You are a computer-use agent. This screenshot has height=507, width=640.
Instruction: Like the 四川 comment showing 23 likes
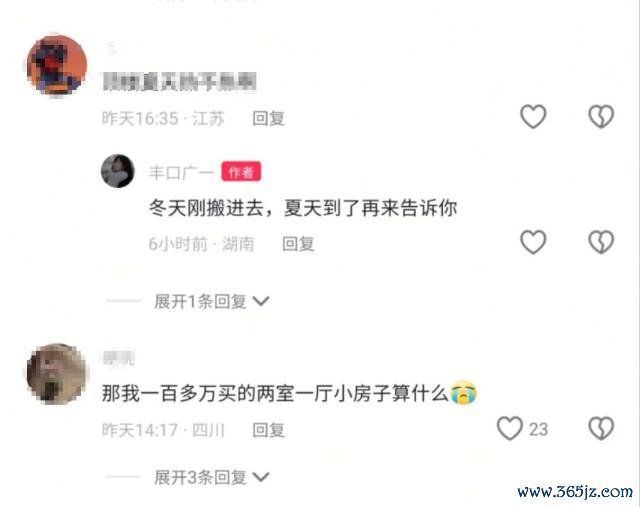click(x=510, y=428)
